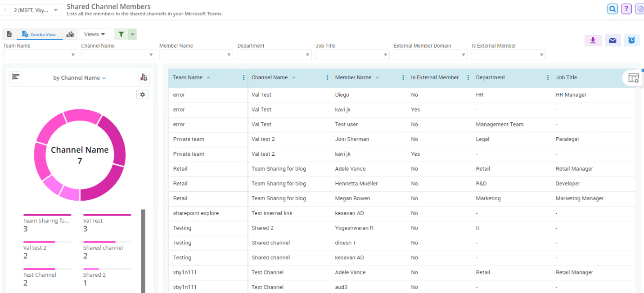
Task: Select the Combo View tab
Action: 39,34
